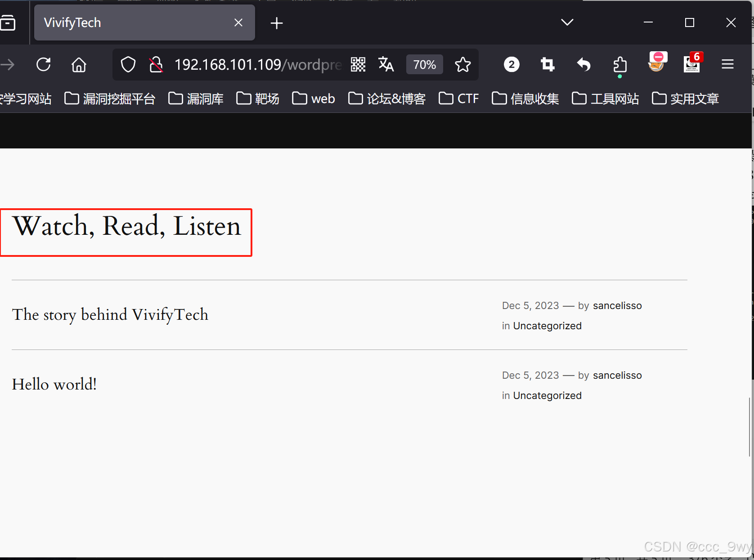Navigate home using the home icon
Image resolution: width=754 pixels, height=560 pixels.
tap(78, 64)
